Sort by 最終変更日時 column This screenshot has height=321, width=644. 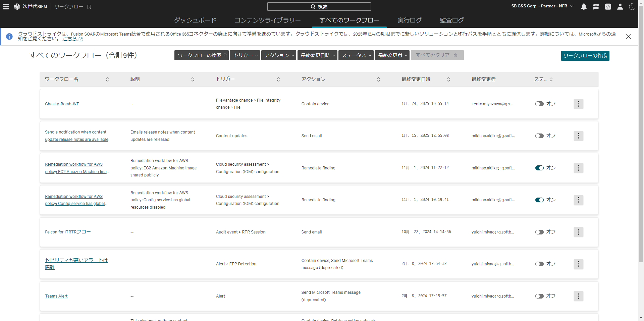point(449,79)
